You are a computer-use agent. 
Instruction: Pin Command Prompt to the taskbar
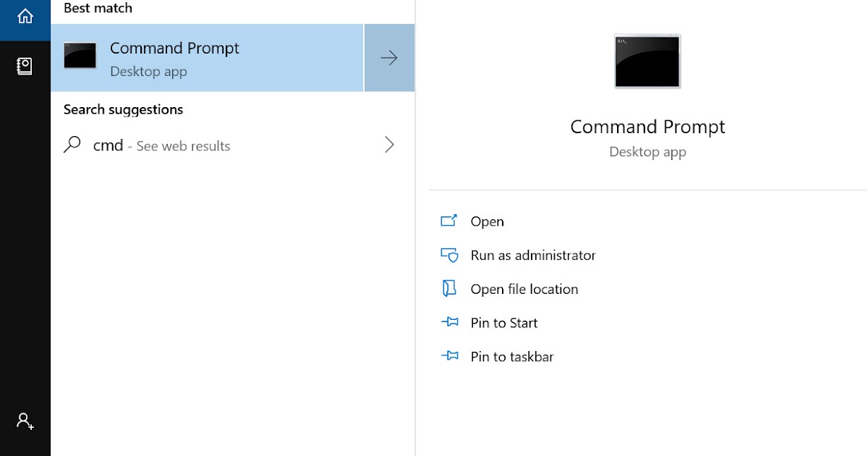[511, 356]
